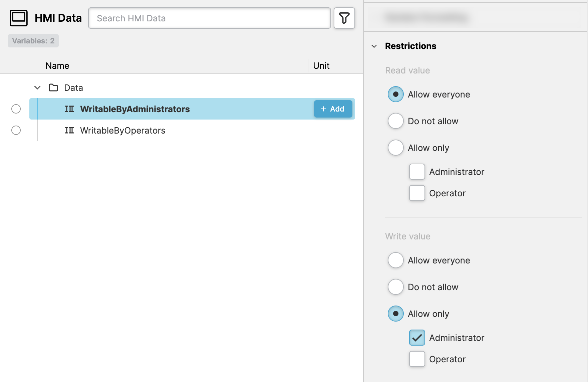
Task: Collapse the Data folder tree
Action: (x=37, y=88)
